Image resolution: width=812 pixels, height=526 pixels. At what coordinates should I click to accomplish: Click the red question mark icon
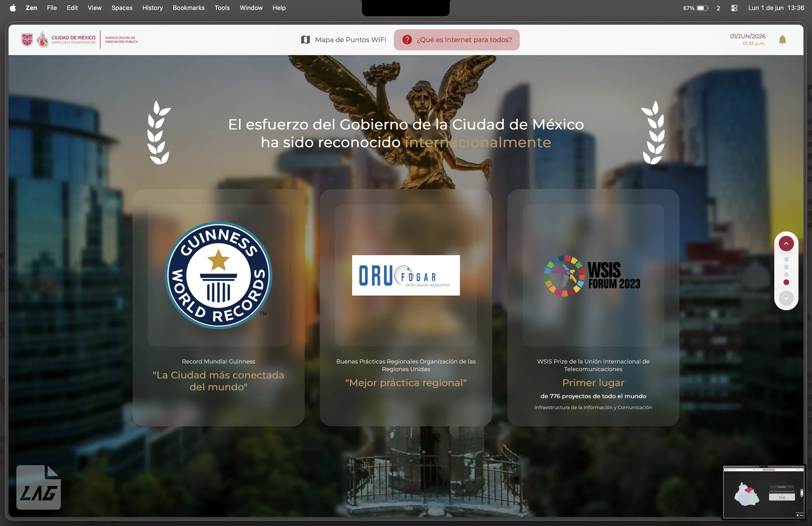(x=407, y=40)
